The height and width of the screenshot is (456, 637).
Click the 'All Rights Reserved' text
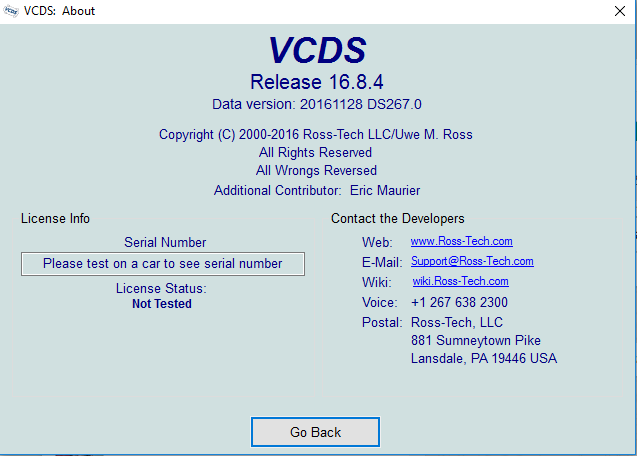pyautogui.click(x=315, y=152)
